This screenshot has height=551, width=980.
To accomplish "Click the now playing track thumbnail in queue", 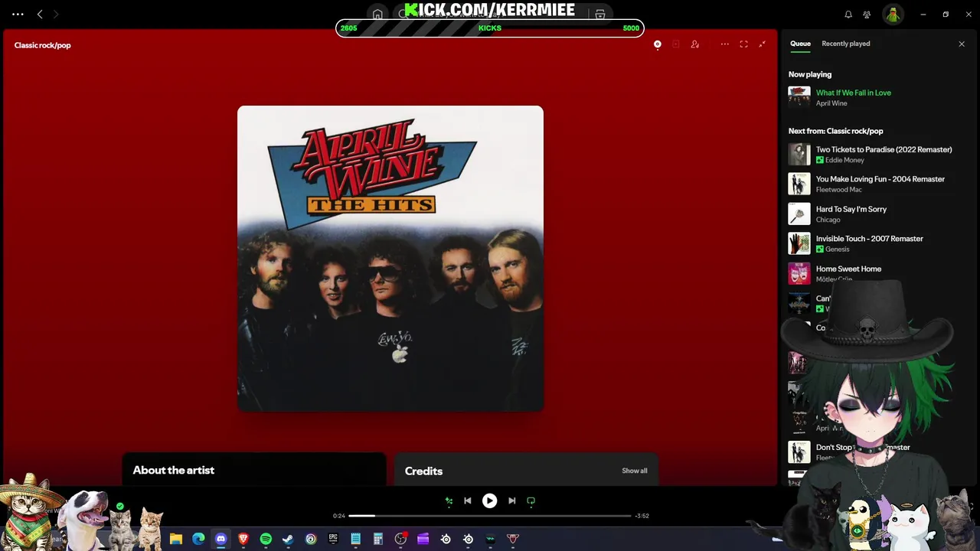I will tap(799, 97).
